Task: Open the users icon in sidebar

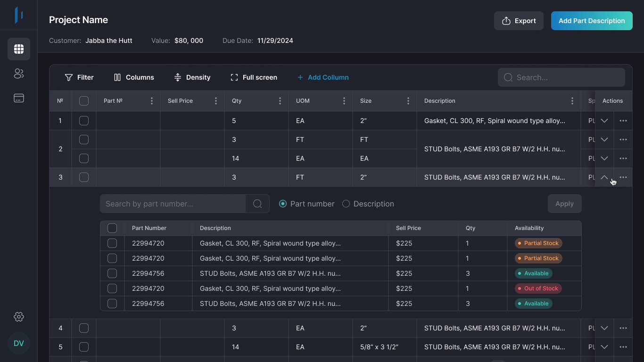Action: (19, 74)
